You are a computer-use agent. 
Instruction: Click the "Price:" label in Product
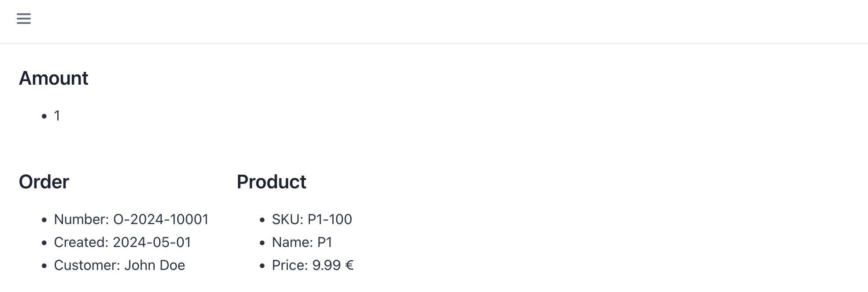(290, 266)
